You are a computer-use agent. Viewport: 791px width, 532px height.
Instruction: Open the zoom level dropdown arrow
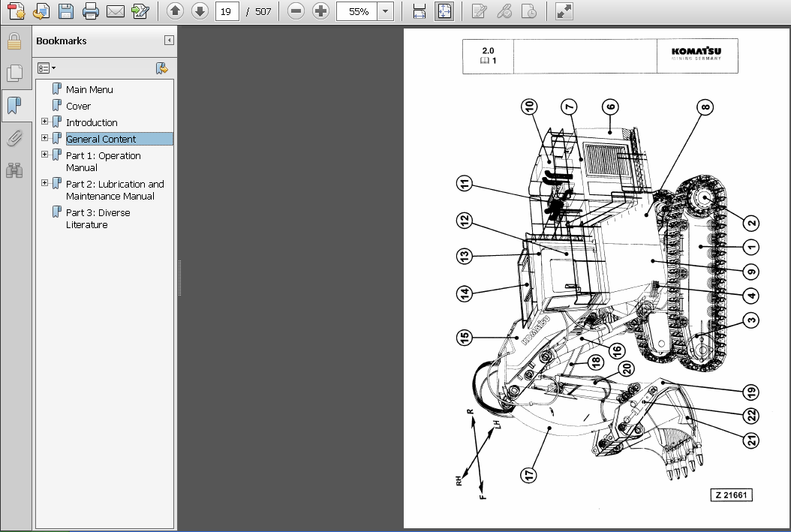click(x=386, y=11)
